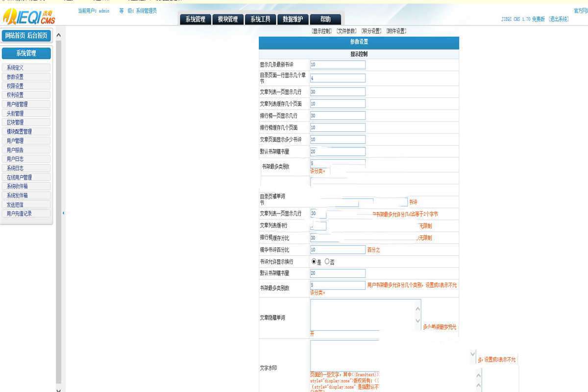The width and height of the screenshot is (588, 392).
Task: Click the scroll-down arrow of the 文章隐藏单词 textarea
Action: point(418,320)
